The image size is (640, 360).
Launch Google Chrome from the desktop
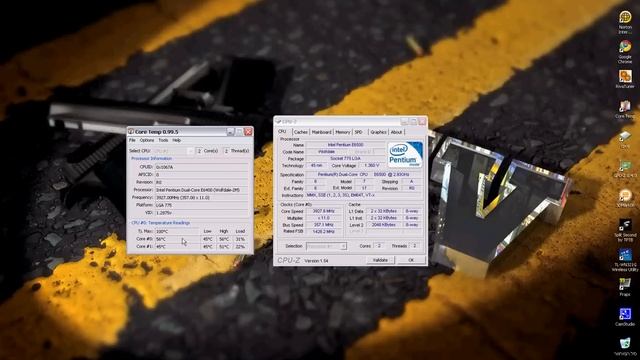(x=625, y=52)
